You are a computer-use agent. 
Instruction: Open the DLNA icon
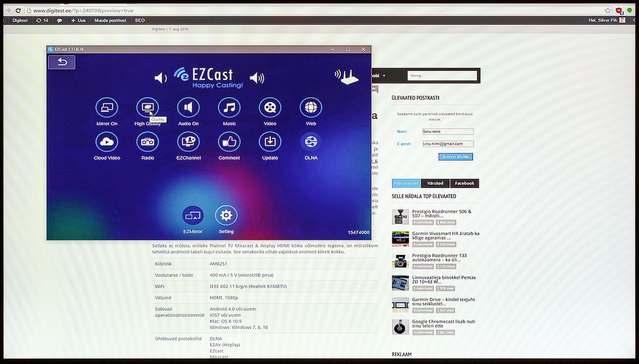tap(311, 142)
